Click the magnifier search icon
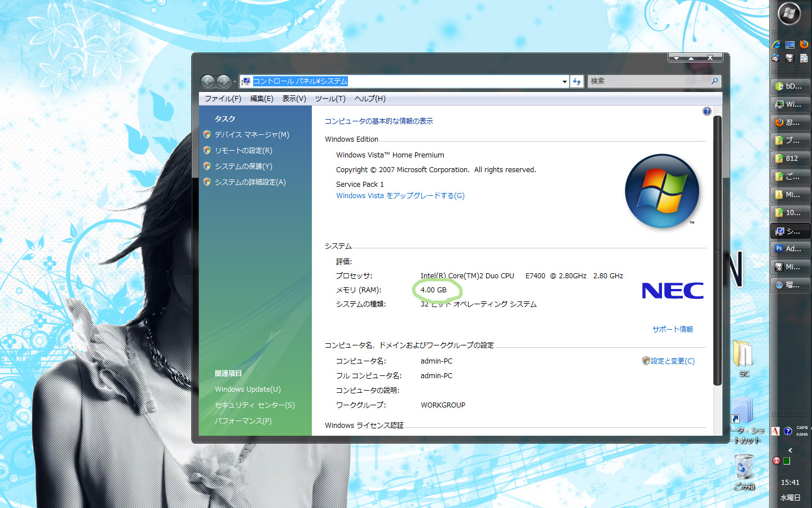Image resolution: width=812 pixels, height=508 pixels. [x=715, y=81]
